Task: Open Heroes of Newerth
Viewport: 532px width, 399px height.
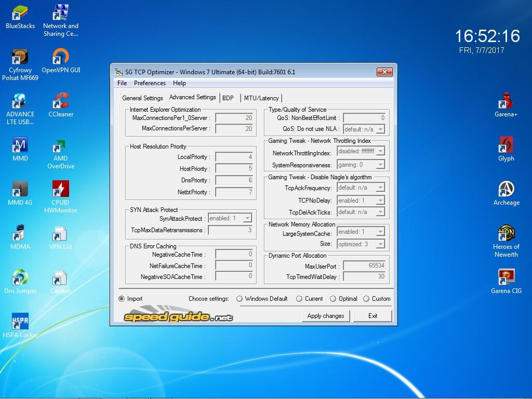Action: click(506, 233)
